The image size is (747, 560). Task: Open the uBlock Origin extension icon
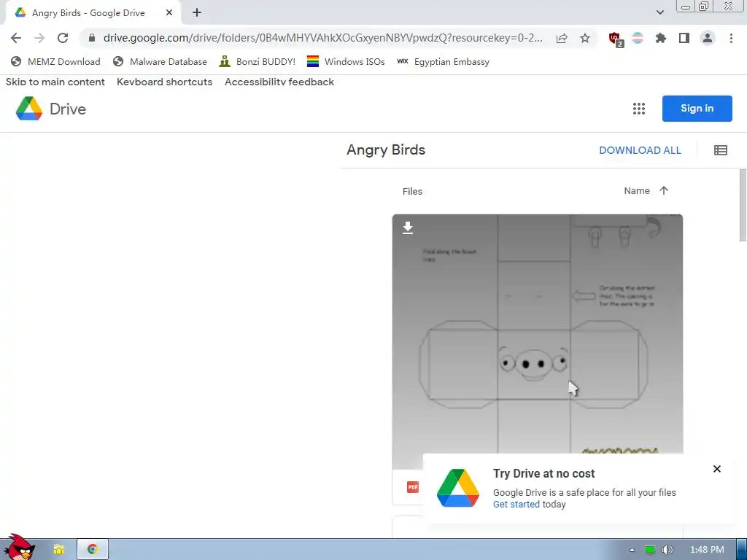click(616, 39)
